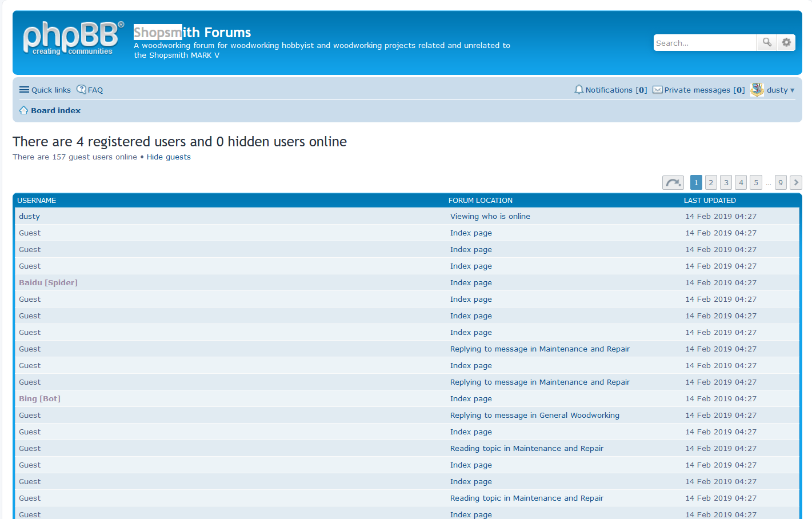
Task: Open the dusty user dropdown
Action: 781,90
